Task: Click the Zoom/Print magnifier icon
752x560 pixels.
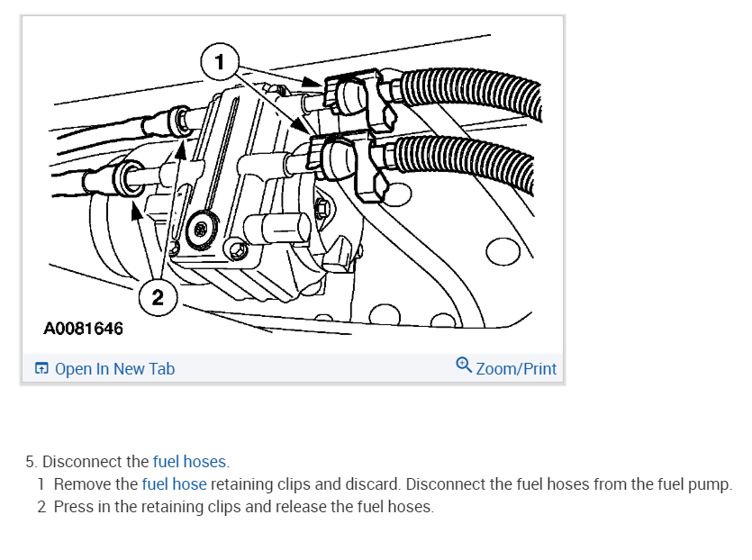Action: pyautogui.click(x=464, y=365)
